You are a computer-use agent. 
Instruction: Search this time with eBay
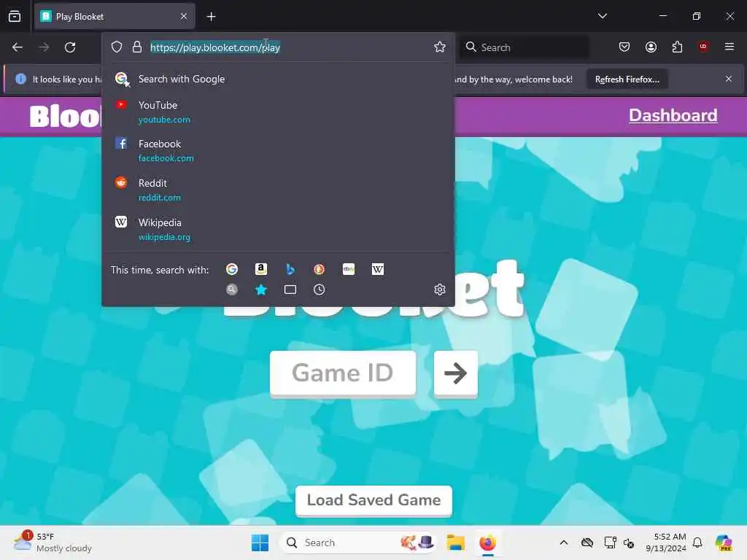point(349,270)
